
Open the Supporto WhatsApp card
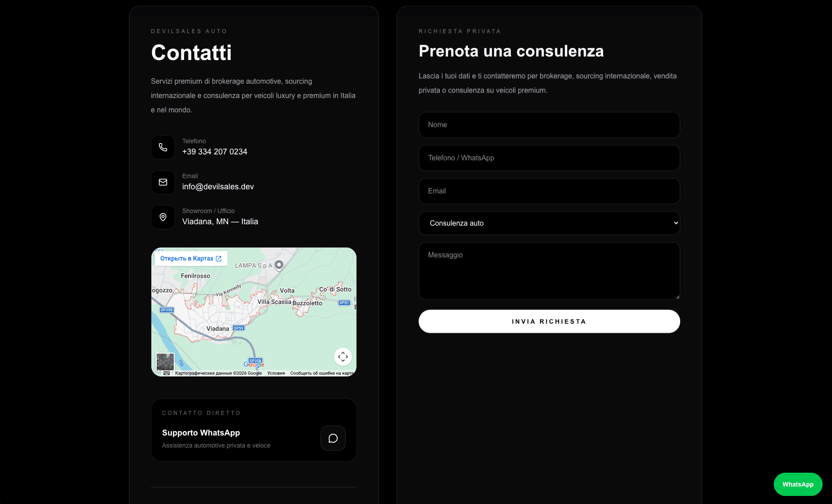pyautogui.click(x=254, y=430)
